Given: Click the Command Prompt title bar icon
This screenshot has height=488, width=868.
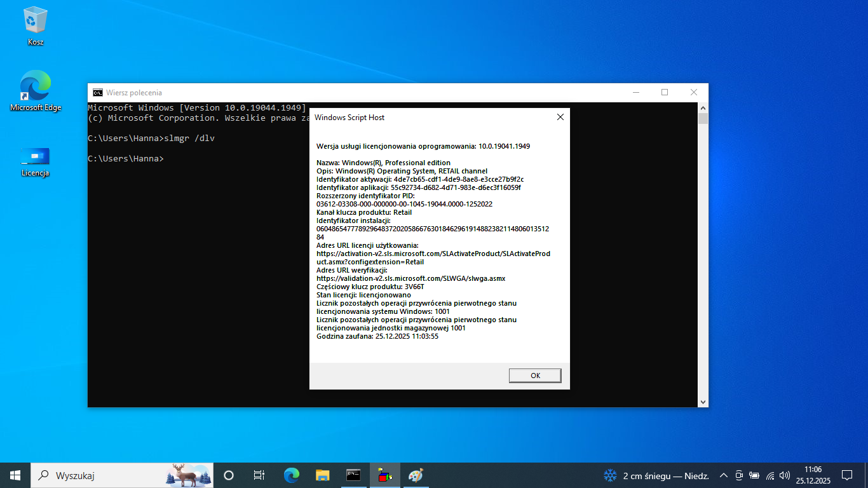Looking at the screenshot, I should click(98, 93).
